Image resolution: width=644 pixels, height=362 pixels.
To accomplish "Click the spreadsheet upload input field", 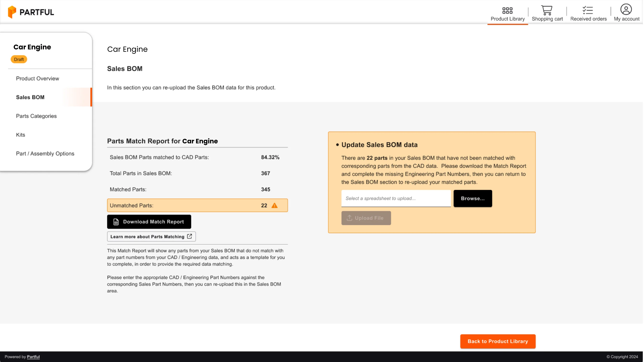I will pyautogui.click(x=397, y=199).
